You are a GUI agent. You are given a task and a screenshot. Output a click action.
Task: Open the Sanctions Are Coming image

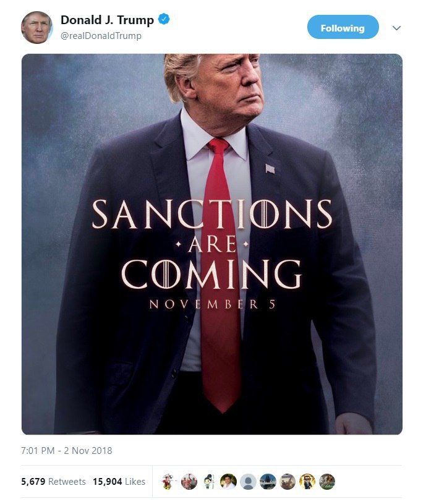pos(212,244)
